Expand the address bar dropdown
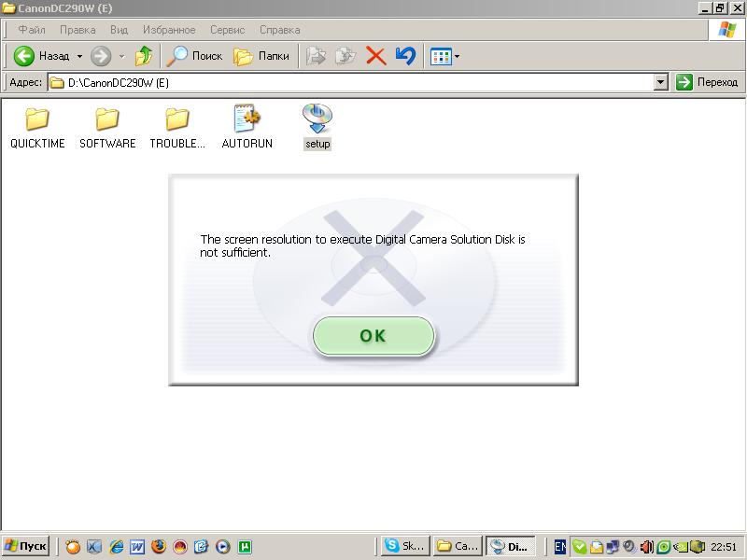 click(x=660, y=82)
